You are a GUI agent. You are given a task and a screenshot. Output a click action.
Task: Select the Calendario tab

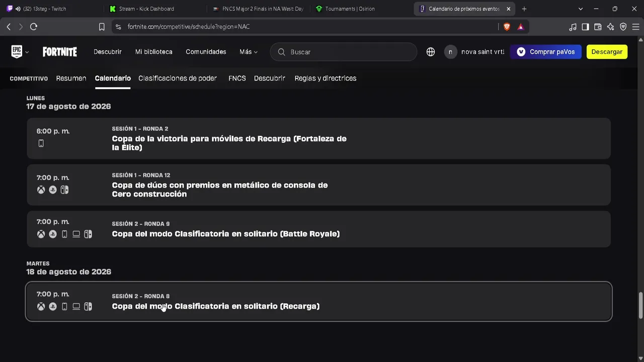pyautogui.click(x=113, y=78)
